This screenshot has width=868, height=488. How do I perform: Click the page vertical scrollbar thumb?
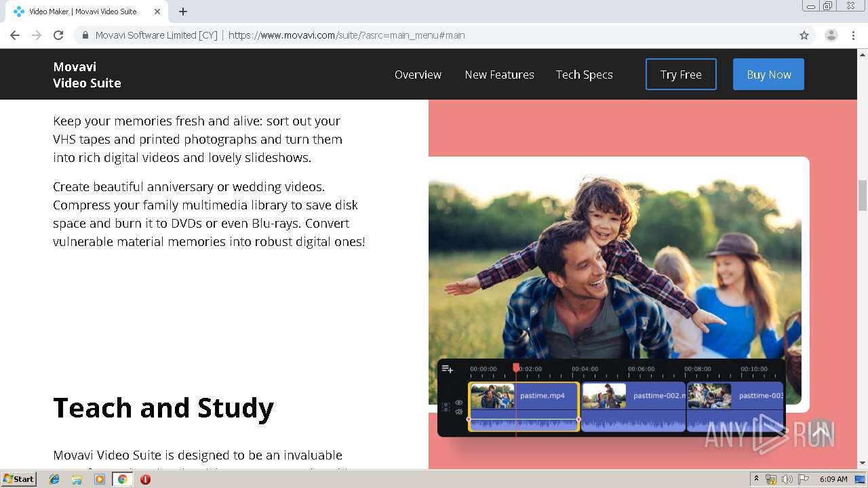coord(863,196)
